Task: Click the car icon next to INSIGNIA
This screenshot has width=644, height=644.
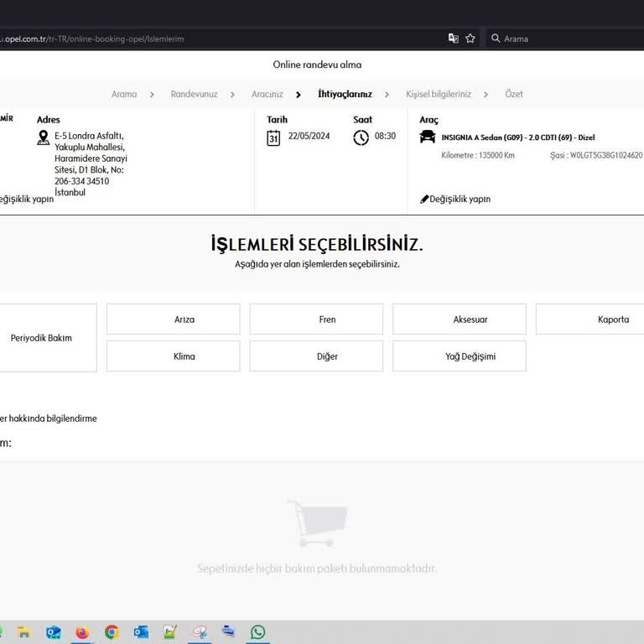Action: coord(428,137)
